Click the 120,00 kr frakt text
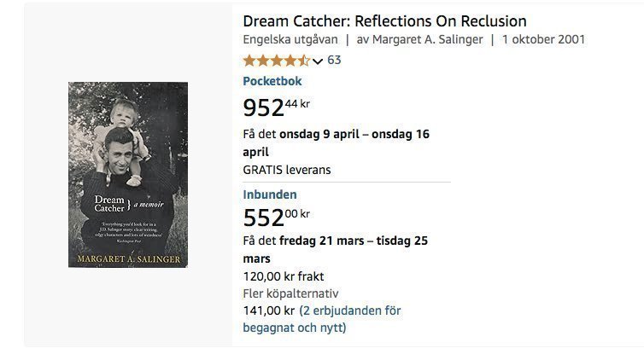The image size is (644, 354). 284,276
